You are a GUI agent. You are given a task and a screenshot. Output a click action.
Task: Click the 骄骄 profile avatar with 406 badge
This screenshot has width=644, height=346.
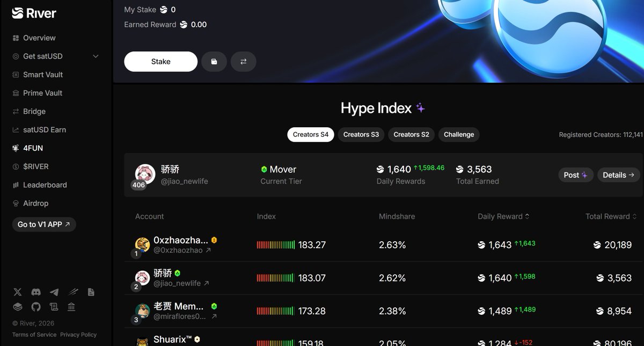pos(145,174)
